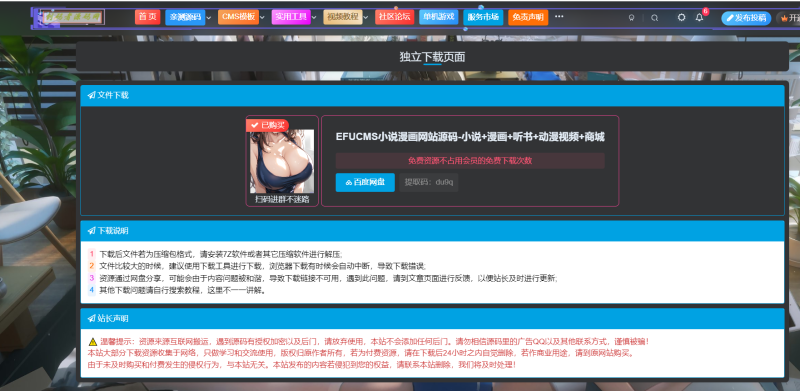
Task: Click the 扫码进群不迷路 caption
Action: click(282, 200)
